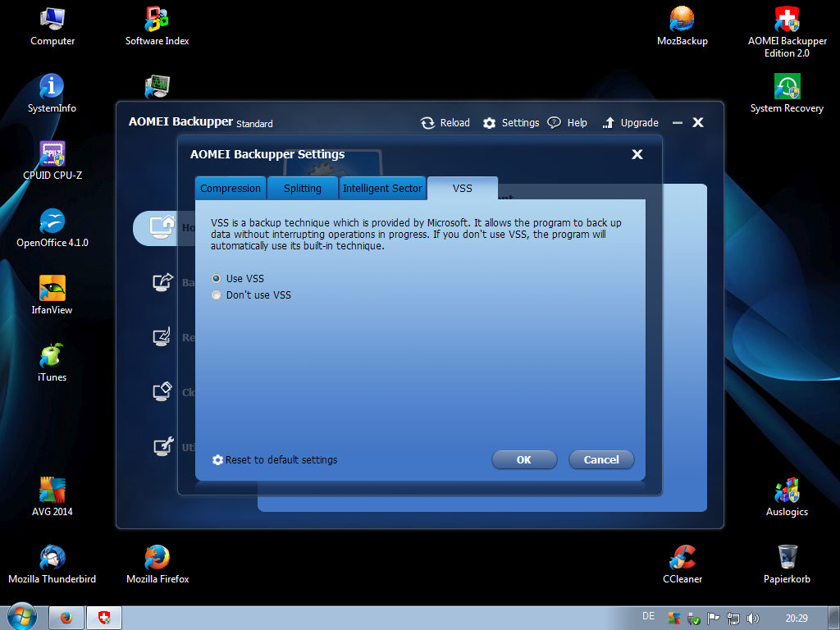This screenshot has height=630, width=840.
Task: Minimize the AOMEI Backupper window
Action: [x=677, y=123]
